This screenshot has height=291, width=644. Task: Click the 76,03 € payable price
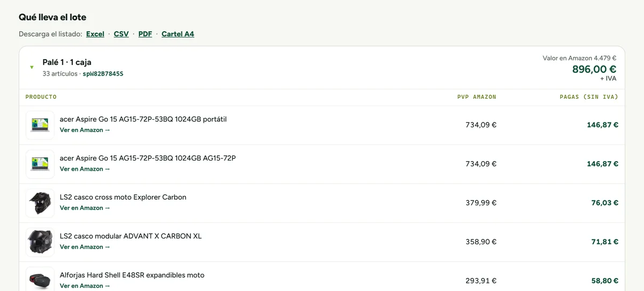605,203
